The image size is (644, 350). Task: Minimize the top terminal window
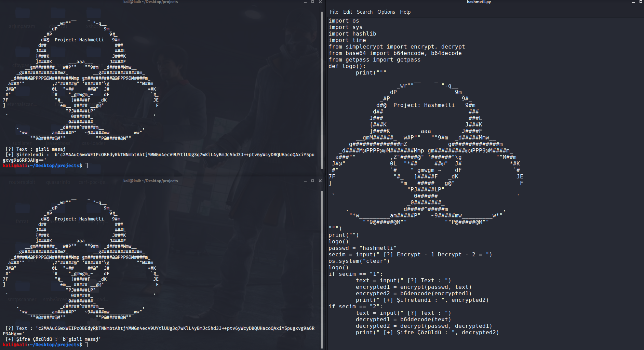pos(305,2)
